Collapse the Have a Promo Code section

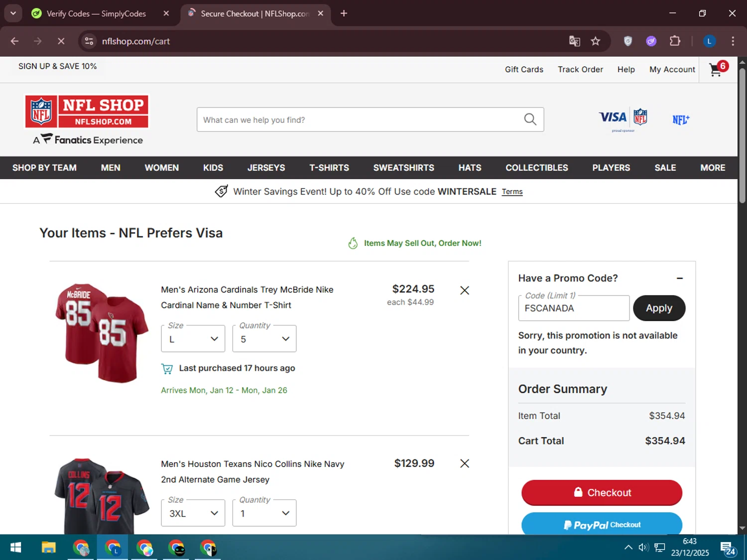[679, 278]
